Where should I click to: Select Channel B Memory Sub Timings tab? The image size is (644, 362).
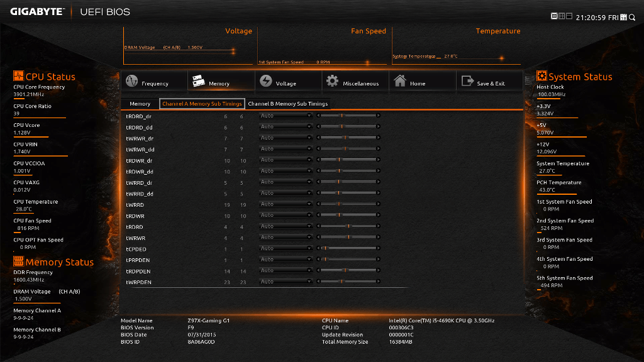click(x=288, y=104)
